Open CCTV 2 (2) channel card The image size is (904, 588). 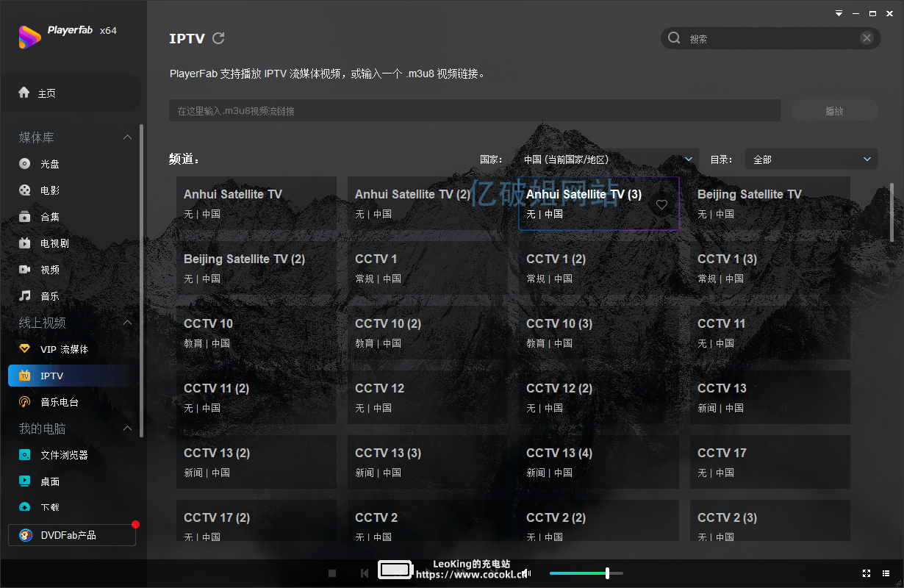click(x=599, y=520)
